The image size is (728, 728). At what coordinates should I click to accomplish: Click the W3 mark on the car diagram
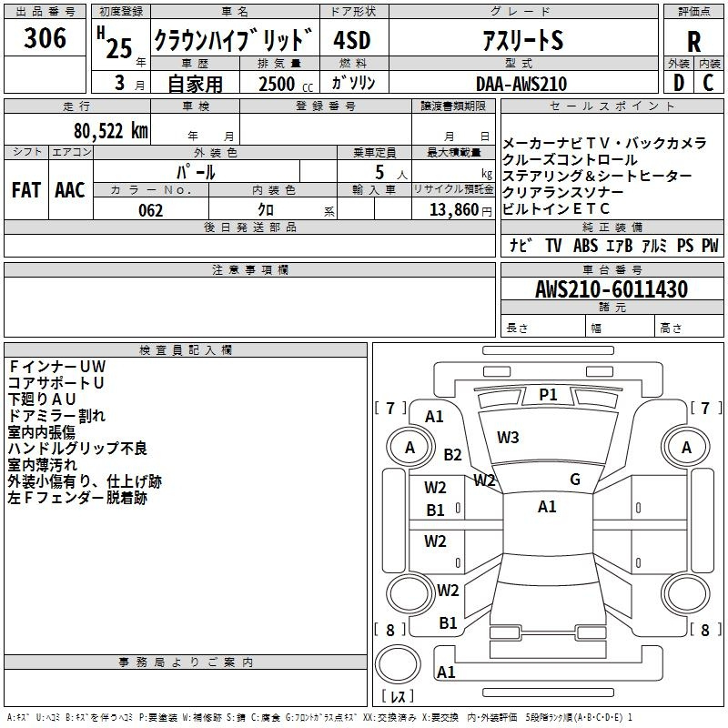[x=508, y=438]
